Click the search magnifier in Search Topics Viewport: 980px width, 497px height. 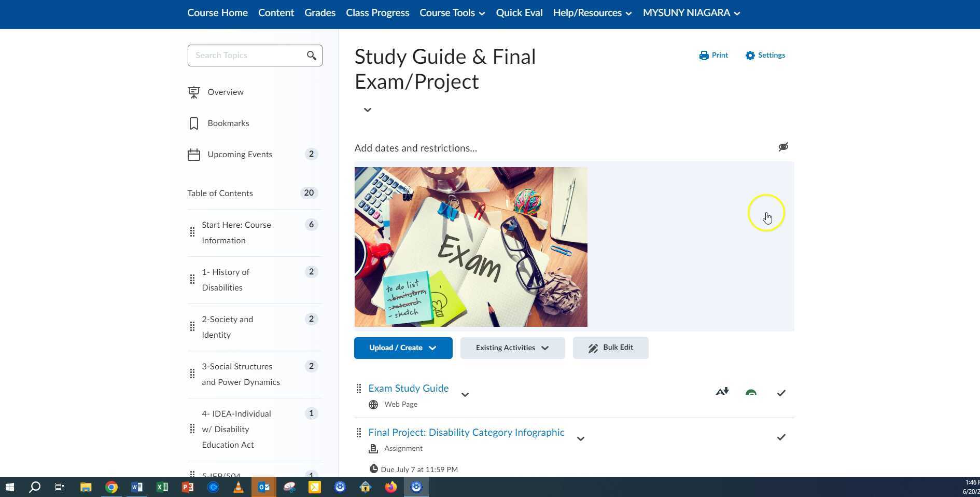point(311,55)
